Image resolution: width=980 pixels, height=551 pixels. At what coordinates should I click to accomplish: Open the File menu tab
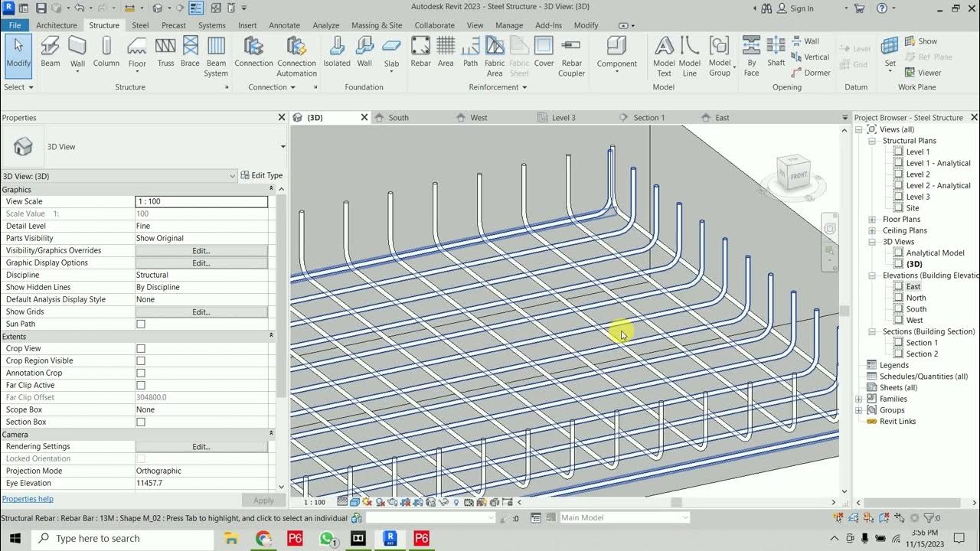tap(15, 25)
